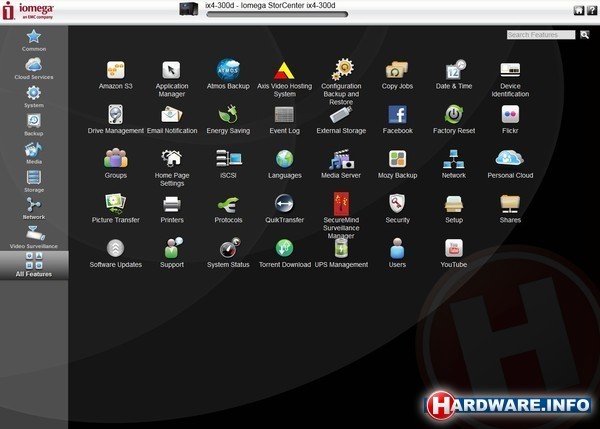
Task: Open Date & Time settings
Action: pyautogui.click(x=454, y=75)
